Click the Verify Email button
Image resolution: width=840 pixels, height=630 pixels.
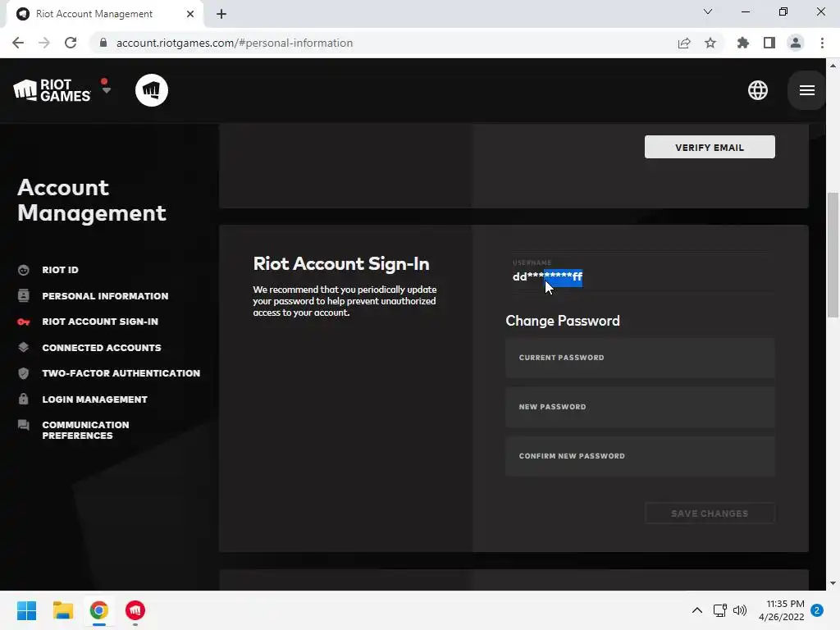pyautogui.click(x=710, y=147)
